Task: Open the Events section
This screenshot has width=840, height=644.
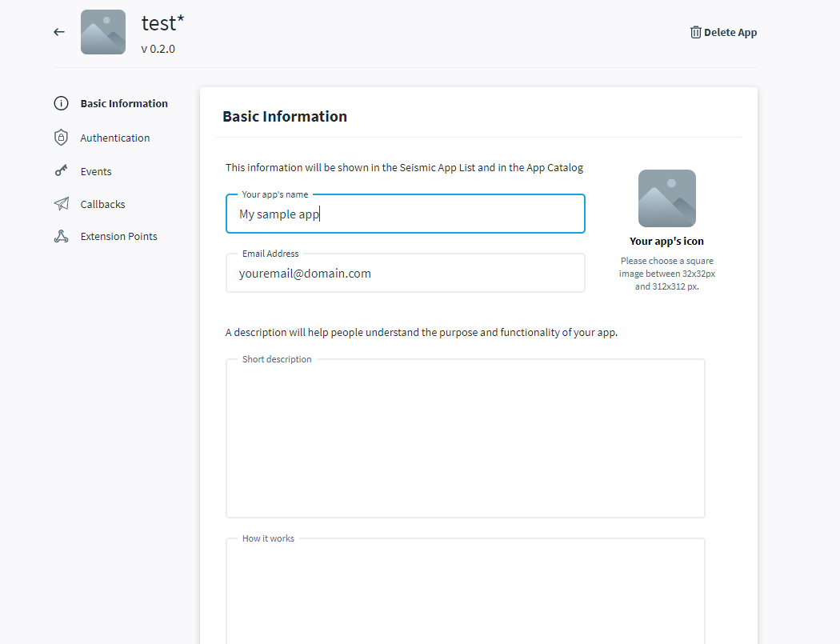Action: [96, 171]
